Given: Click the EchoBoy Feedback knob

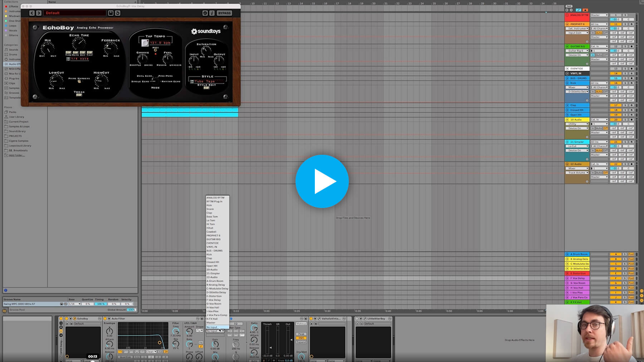Looking at the screenshot, I should tap(111, 49).
